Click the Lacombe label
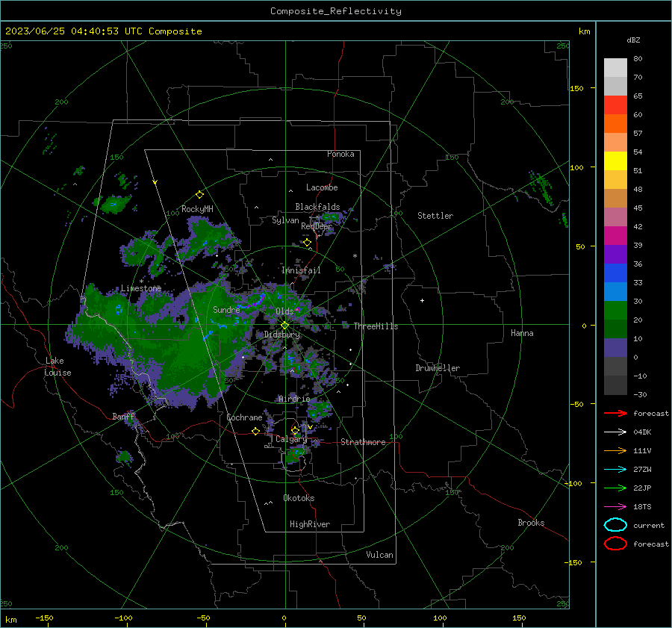Screen dimensions: 672x628 (x=322, y=187)
